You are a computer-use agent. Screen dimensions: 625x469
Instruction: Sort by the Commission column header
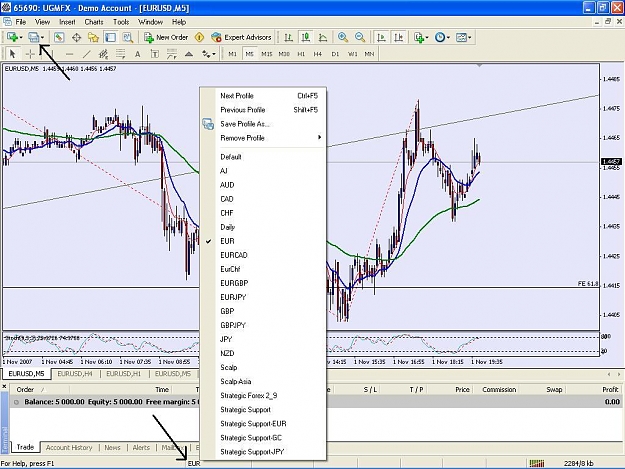(499, 390)
